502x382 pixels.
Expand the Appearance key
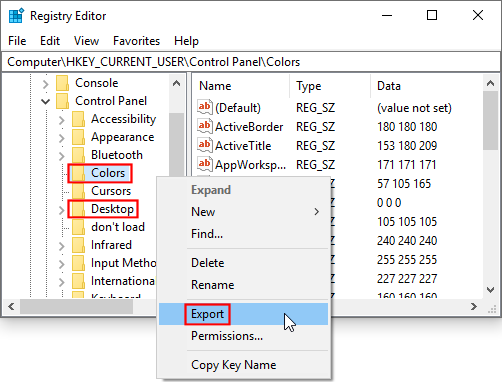pyautogui.click(x=62, y=138)
